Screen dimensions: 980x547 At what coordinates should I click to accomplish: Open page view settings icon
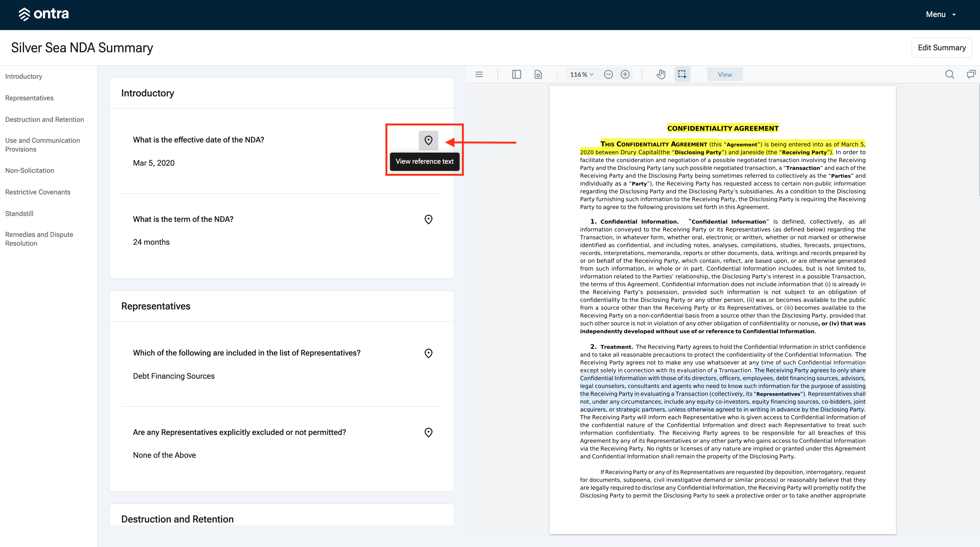pyautogui.click(x=538, y=75)
